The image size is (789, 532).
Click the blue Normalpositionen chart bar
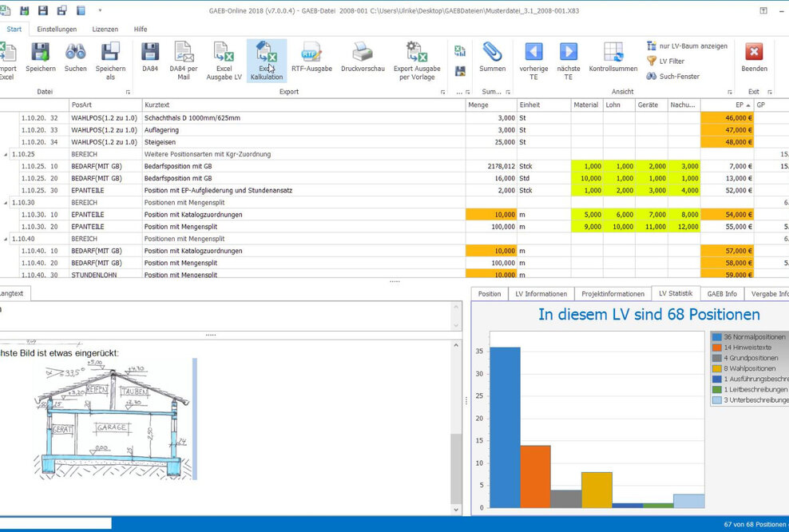pyautogui.click(x=504, y=427)
